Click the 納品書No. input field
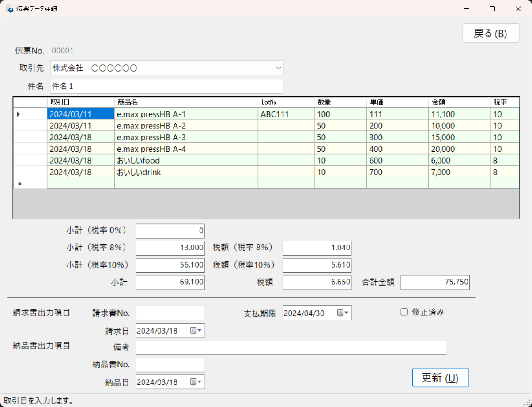 tap(170, 365)
